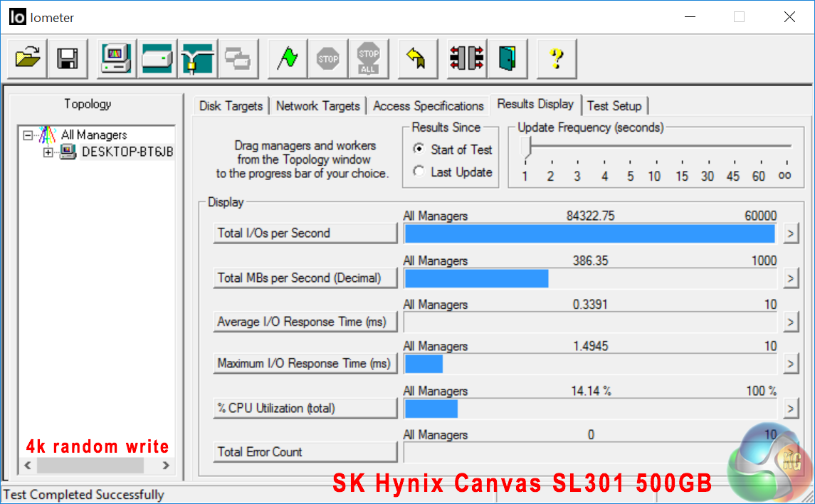The height and width of the screenshot is (504, 815).
Task: Start tests with the green flag
Action: point(288,58)
